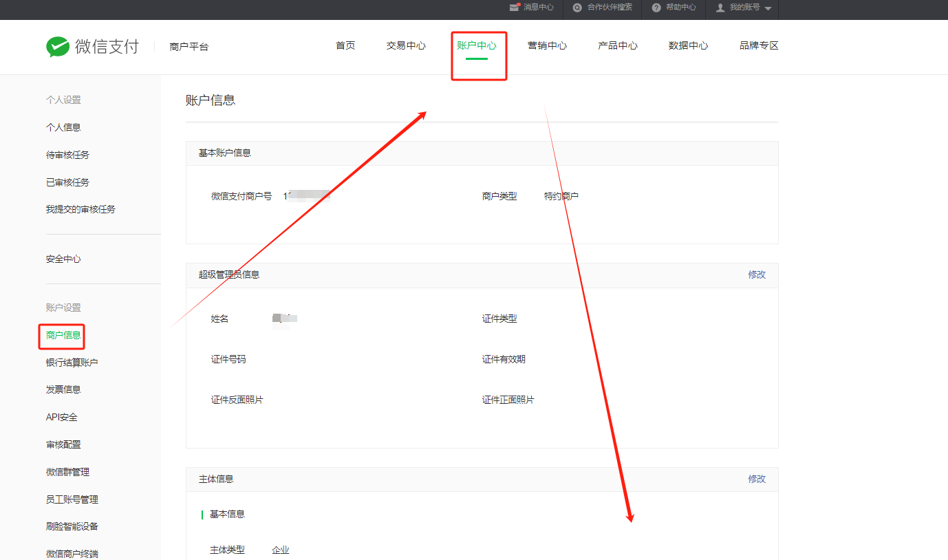Open 微信群管理 in the sidebar
This screenshot has width=948, height=560.
click(x=67, y=472)
